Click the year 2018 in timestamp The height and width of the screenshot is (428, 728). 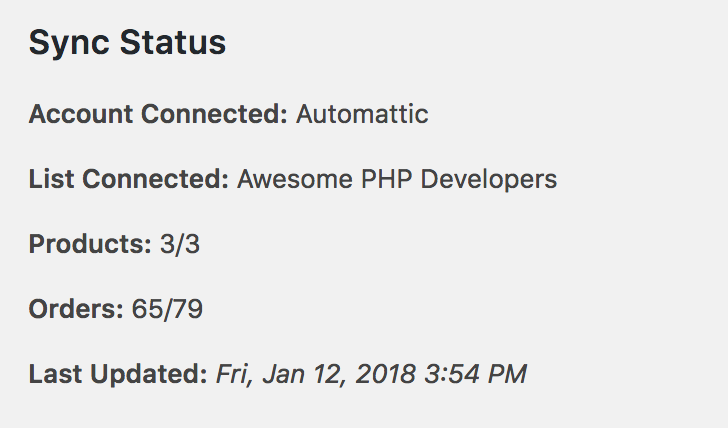(385, 374)
